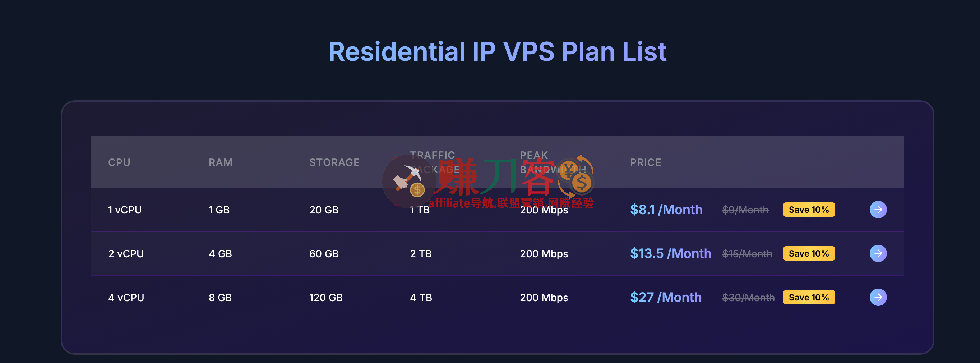
Task: Select the $13.5 /Month price text
Action: tap(671, 253)
